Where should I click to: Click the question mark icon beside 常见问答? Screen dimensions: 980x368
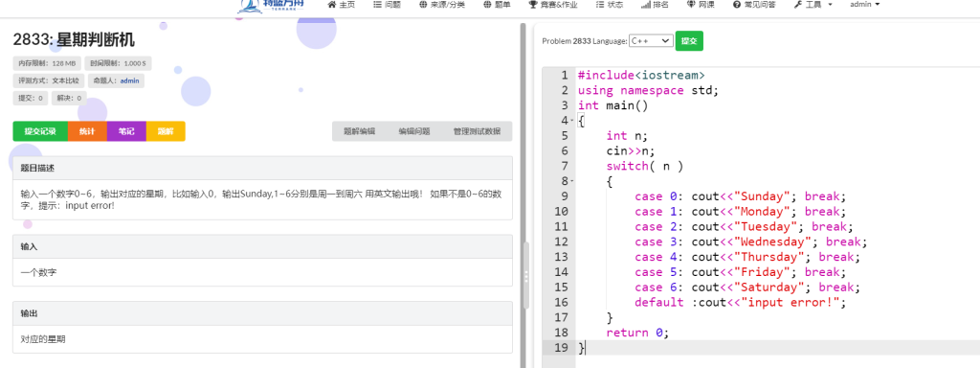pyautogui.click(x=737, y=5)
